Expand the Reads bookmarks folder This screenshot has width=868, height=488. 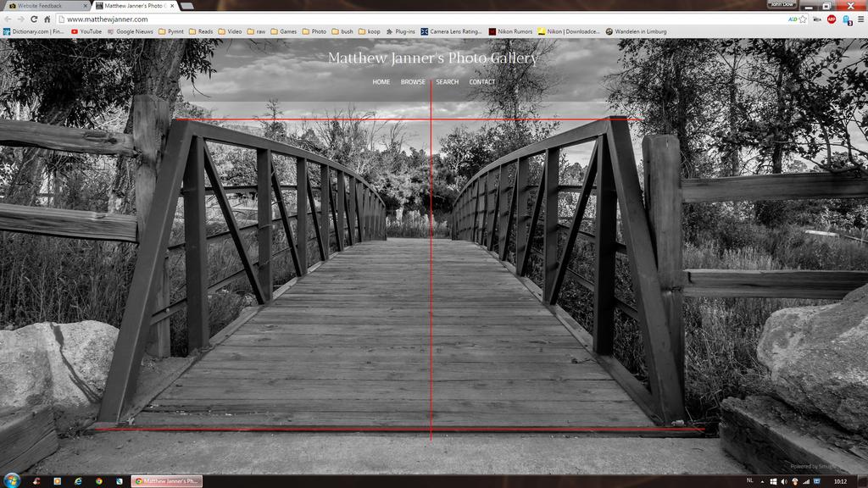click(x=200, y=31)
